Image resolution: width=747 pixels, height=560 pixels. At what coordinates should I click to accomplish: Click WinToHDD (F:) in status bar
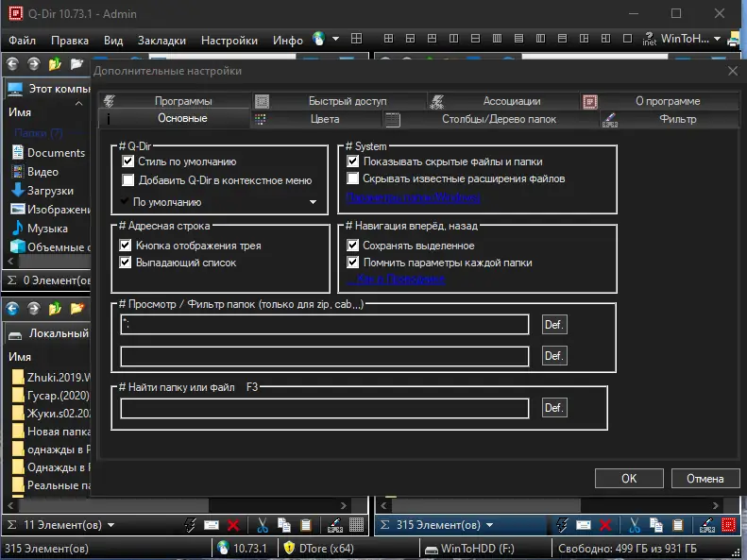tap(469, 549)
